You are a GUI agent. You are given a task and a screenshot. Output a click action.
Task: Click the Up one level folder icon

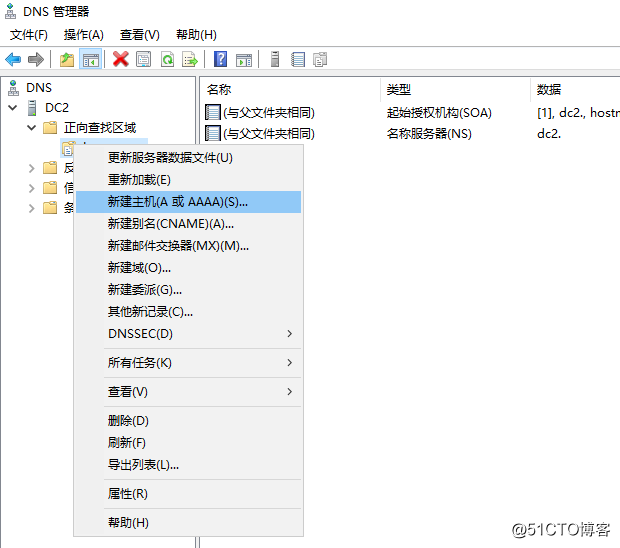click(x=67, y=60)
